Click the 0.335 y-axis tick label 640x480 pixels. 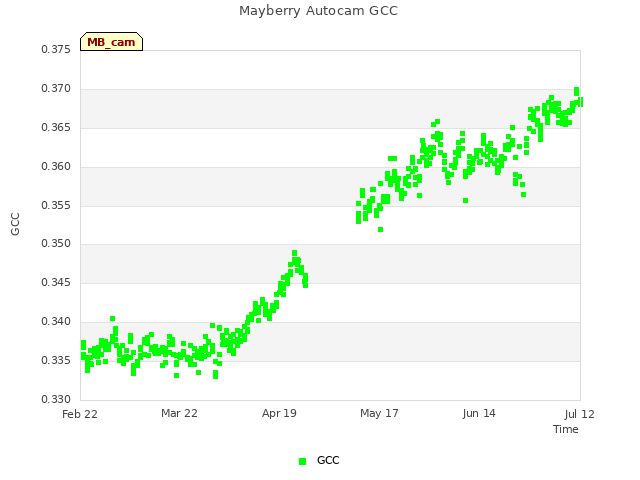click(x=56, y=360)
